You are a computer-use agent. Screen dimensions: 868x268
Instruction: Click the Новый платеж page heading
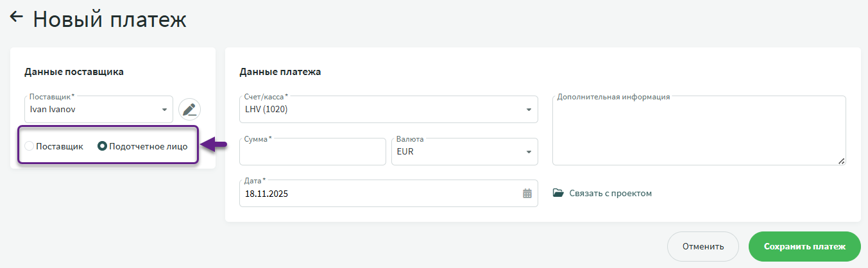pos(110,19)
